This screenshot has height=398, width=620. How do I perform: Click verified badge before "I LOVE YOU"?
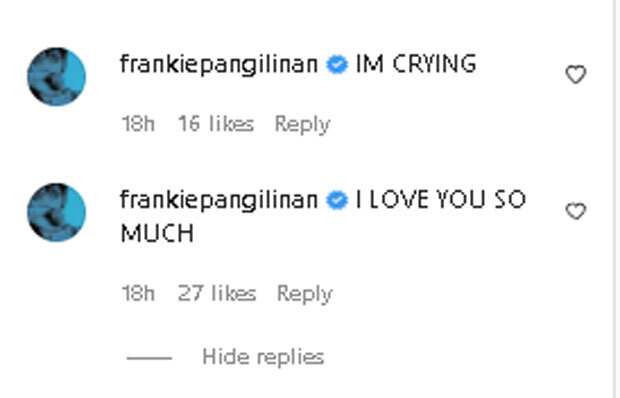coord(337,200)
